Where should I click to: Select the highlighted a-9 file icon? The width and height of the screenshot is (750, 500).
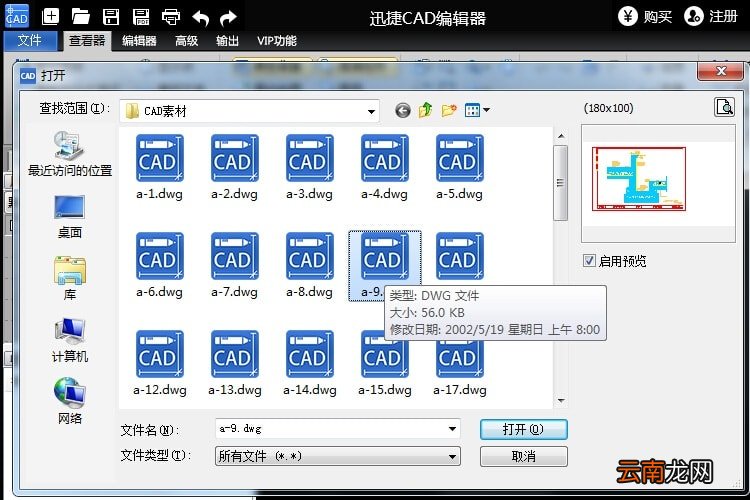coord(385,256)
